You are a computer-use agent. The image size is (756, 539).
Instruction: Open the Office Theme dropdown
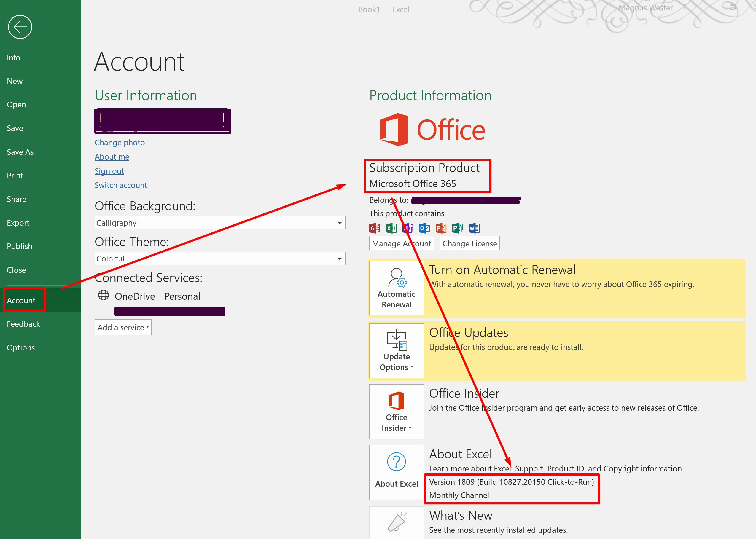(x=339, y=259)
